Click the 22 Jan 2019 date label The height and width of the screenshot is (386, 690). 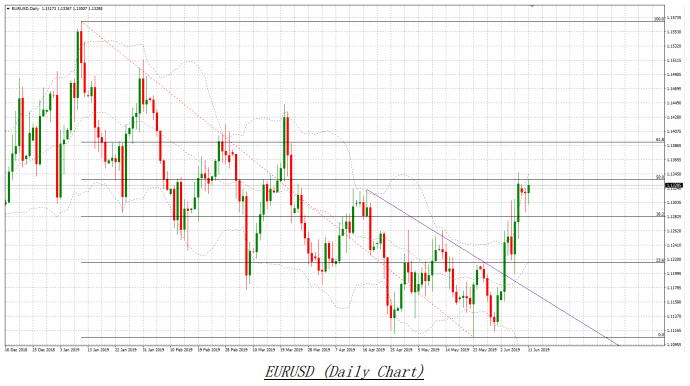125,350
